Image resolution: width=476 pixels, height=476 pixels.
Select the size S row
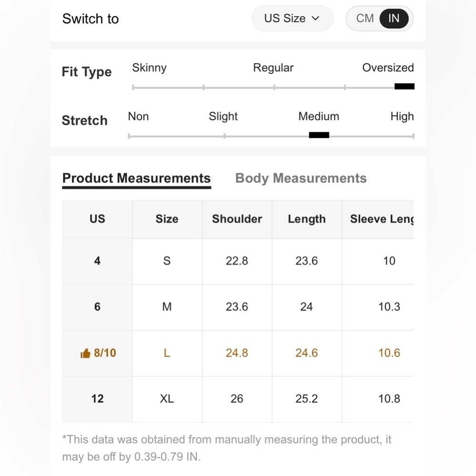point(238,261)
